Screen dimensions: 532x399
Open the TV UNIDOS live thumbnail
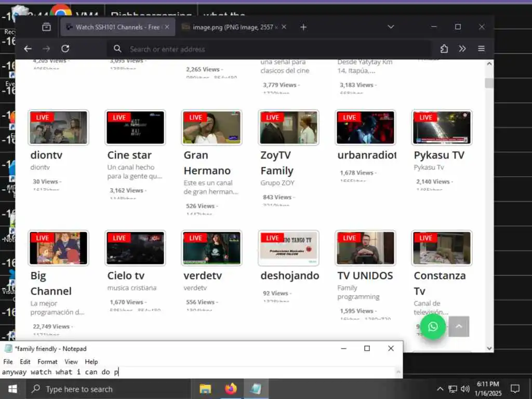point(365,248)
